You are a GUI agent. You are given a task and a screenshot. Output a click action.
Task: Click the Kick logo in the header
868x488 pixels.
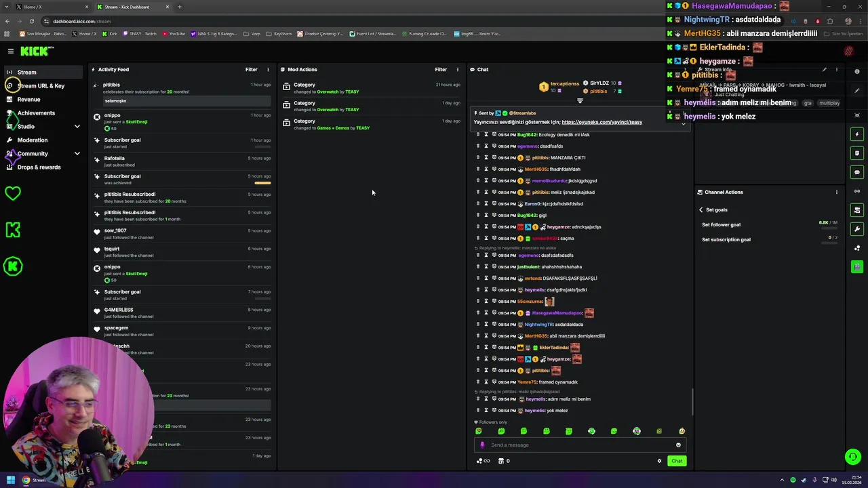(37, 51)
